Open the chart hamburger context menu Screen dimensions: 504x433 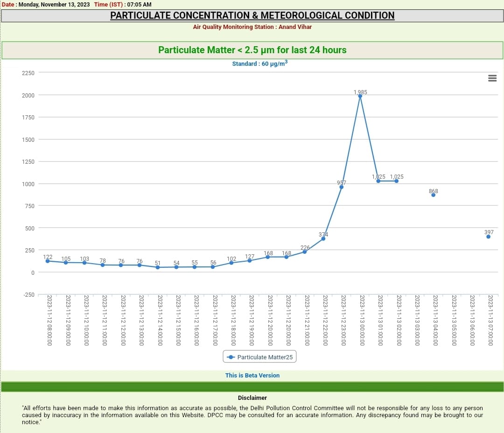(492, 78)
